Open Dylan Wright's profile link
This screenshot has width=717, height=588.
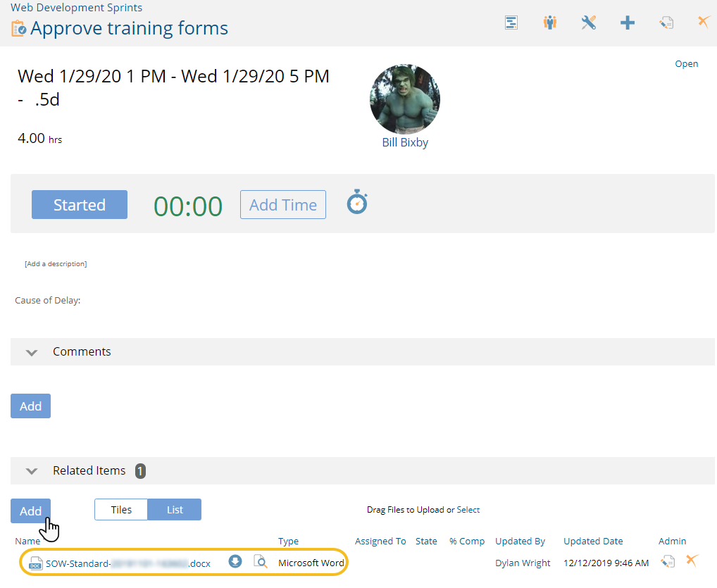click(523, 563)
